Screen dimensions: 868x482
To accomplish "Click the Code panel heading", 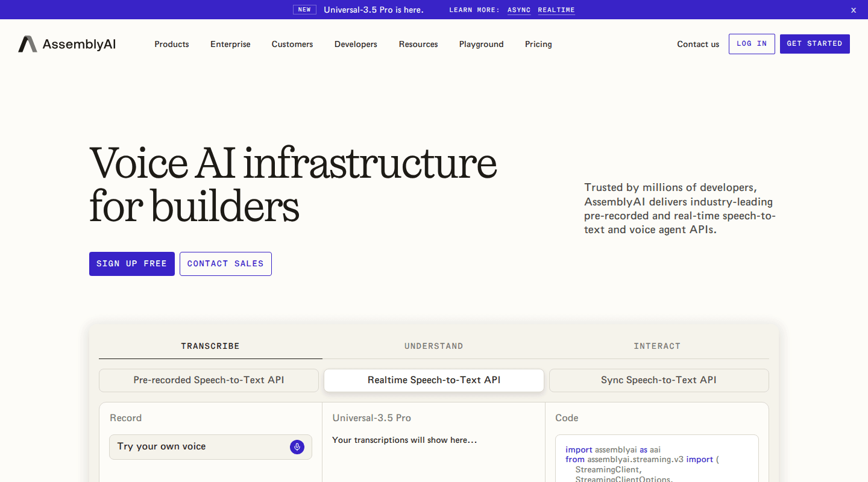I will (567, 418).
